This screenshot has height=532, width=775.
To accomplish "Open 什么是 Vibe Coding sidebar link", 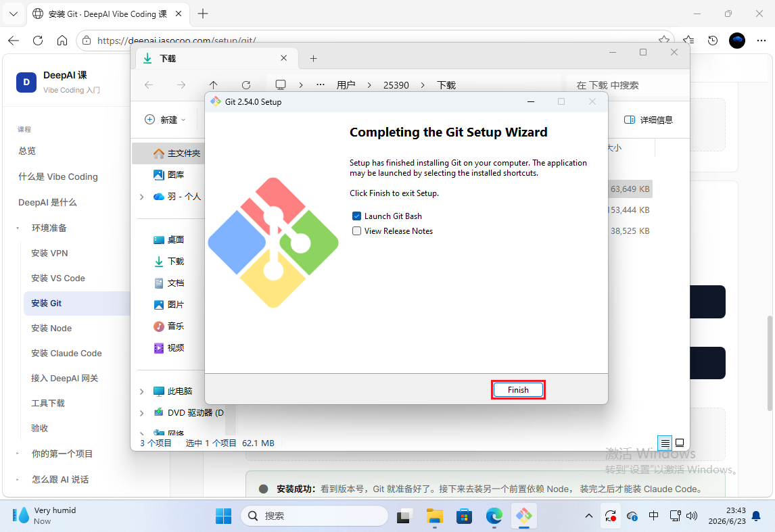I will (x=58, y=177).
